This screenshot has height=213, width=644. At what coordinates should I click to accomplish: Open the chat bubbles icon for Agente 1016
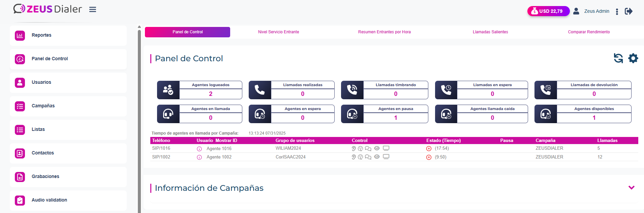pyautogui.click(x=368, y=148)
